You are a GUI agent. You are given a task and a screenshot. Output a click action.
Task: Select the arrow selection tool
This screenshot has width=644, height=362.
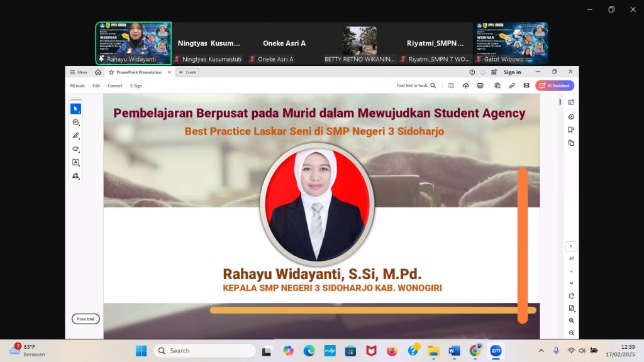[x=75, y=109]
